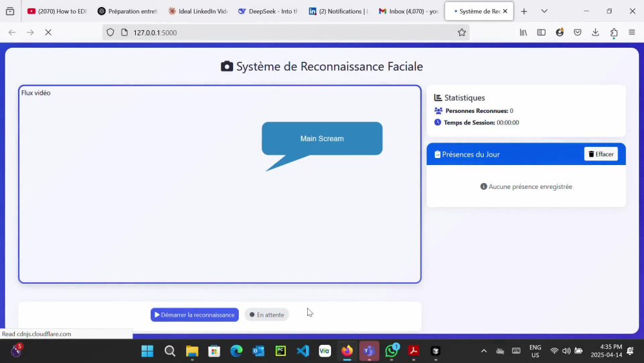Viewport: 644px width, 363px height.
Task: Click the camera icon beside the page title
Action: 227,66
